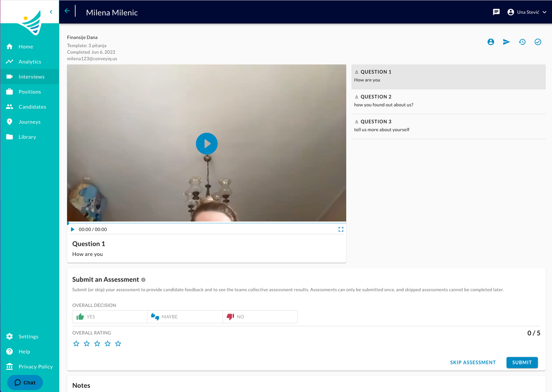Open the Candidates section
The image size is (552, 392).
(30, 107)
